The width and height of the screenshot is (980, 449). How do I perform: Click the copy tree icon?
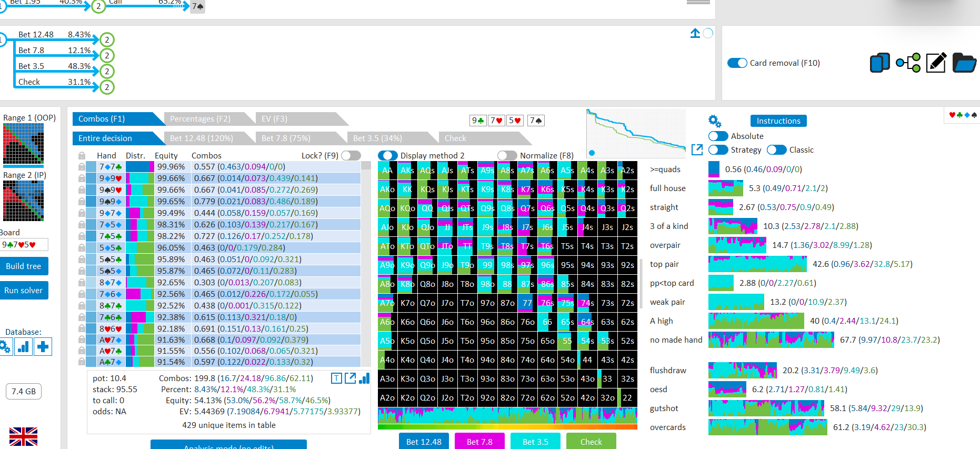pyautogui.click(x=880, y=63)
